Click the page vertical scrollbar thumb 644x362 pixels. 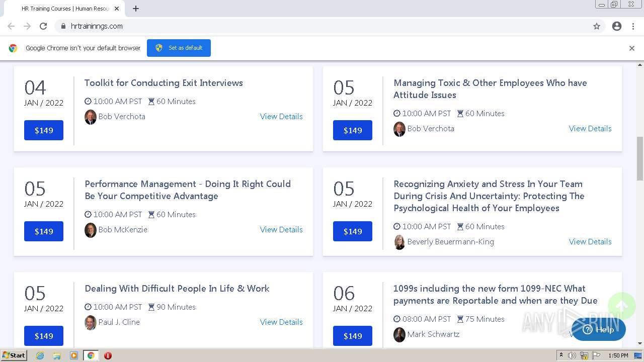[640, 158]
